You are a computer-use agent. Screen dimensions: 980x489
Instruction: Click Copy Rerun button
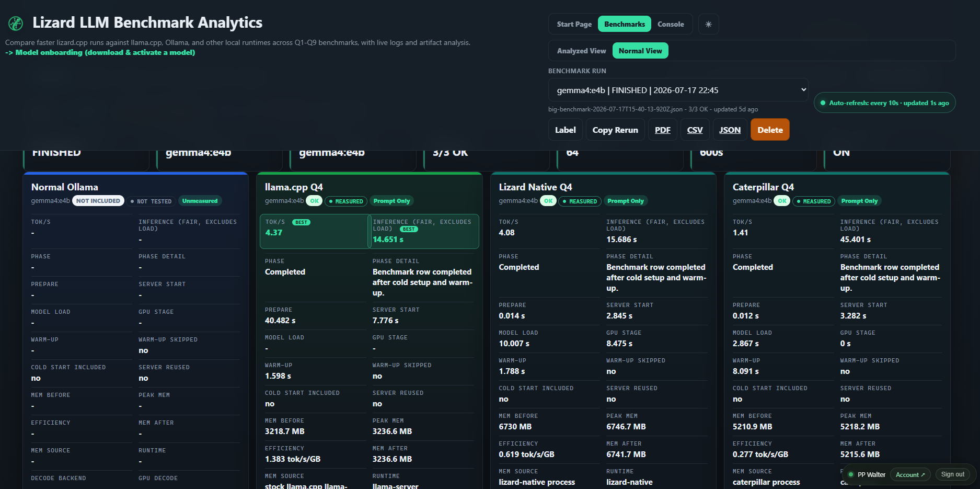[615, 130]
